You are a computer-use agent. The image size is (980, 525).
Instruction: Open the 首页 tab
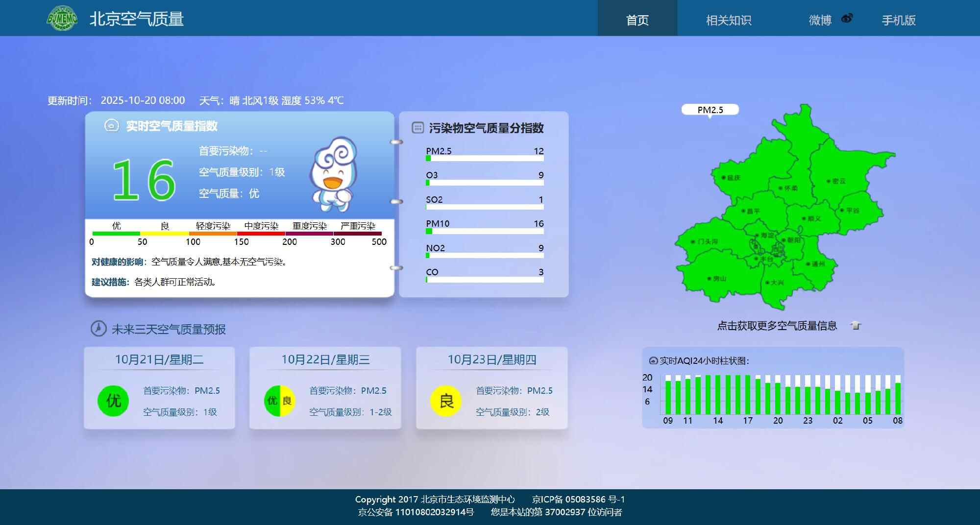(637, 20)
